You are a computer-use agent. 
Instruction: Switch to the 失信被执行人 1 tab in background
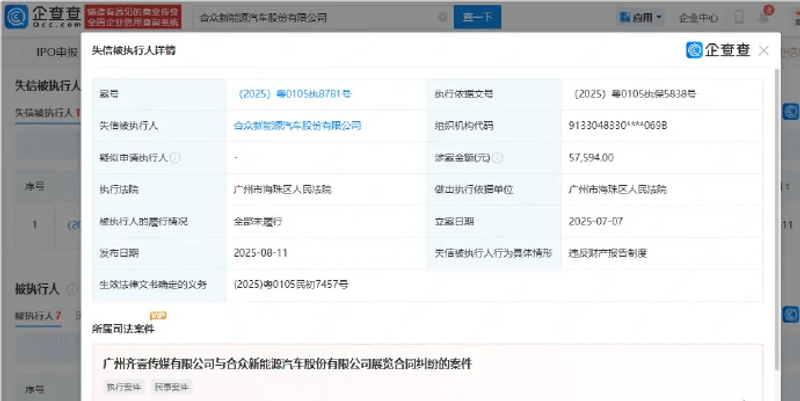point(47,112)
